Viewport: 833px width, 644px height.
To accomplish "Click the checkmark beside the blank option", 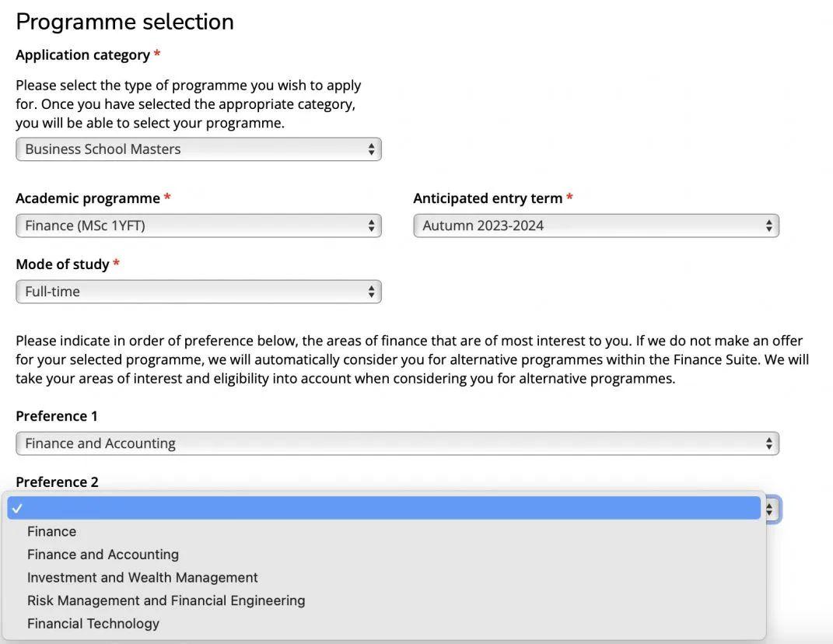I will (x=18, y=508).
